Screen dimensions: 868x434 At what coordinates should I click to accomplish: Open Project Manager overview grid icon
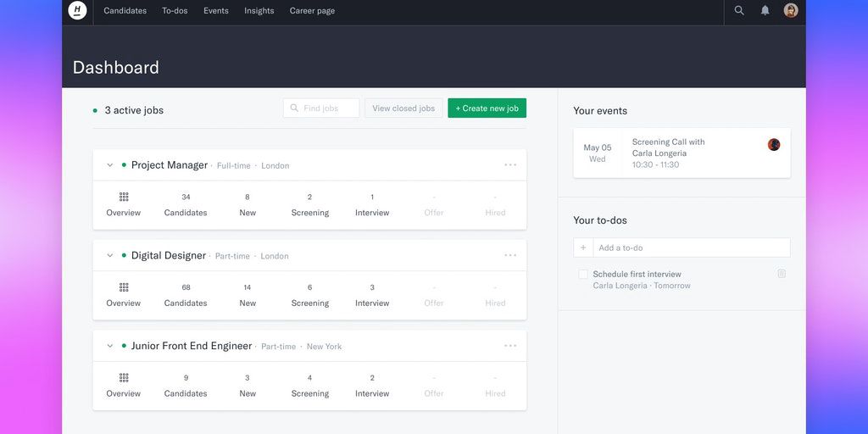(124, 197)
